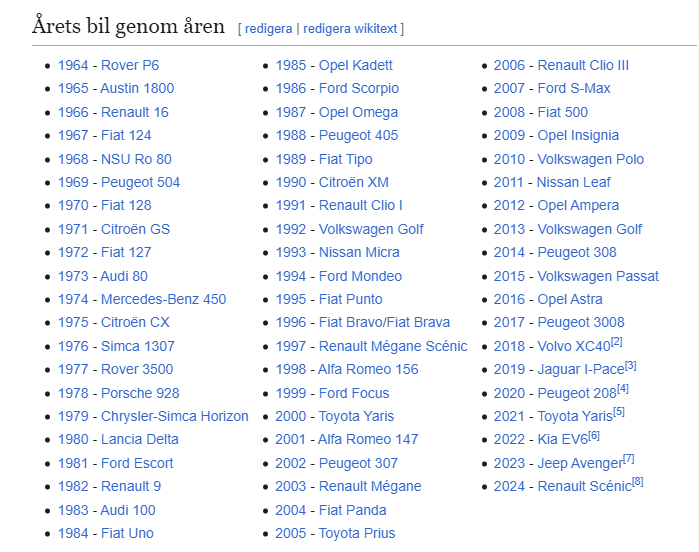699x552 pixels.
Task: Open 1979 - Chrysler-Simca Horizon link
Action: pos(153,416)
